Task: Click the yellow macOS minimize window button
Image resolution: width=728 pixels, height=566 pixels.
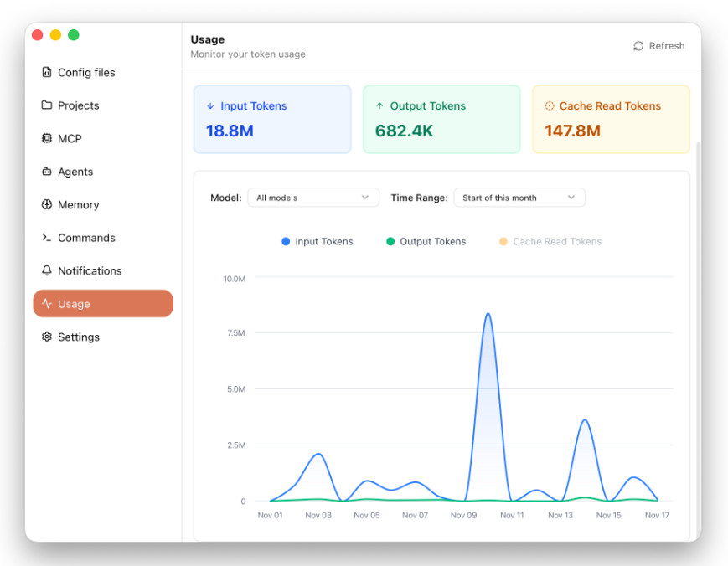Action: click(x=55, y=35)
